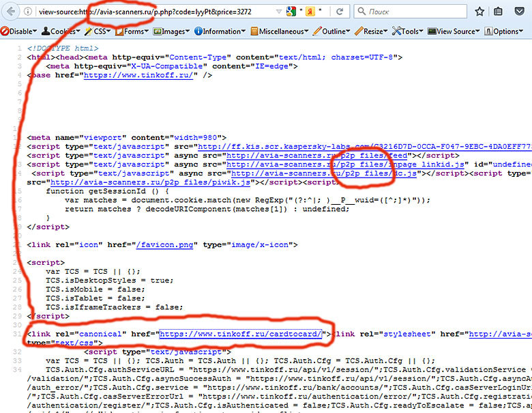Click the 'return matches ? decodeURIComponent' line
Image resolution: width=532 pixels, height=413 pixels.
tap(207, 209)
